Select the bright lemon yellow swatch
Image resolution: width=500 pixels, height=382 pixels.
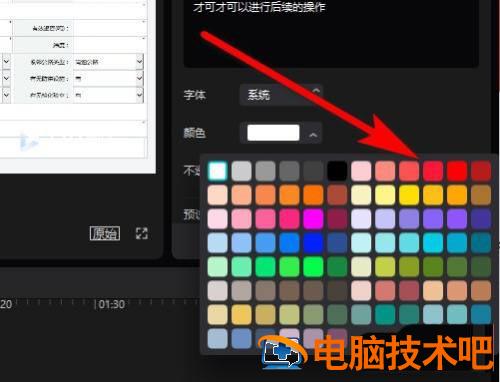pyautogui.click(x=409, y=195)
